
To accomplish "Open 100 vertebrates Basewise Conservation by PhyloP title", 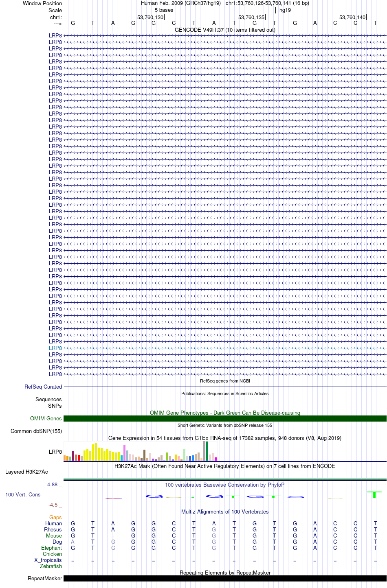I will [x=225, y=485].
